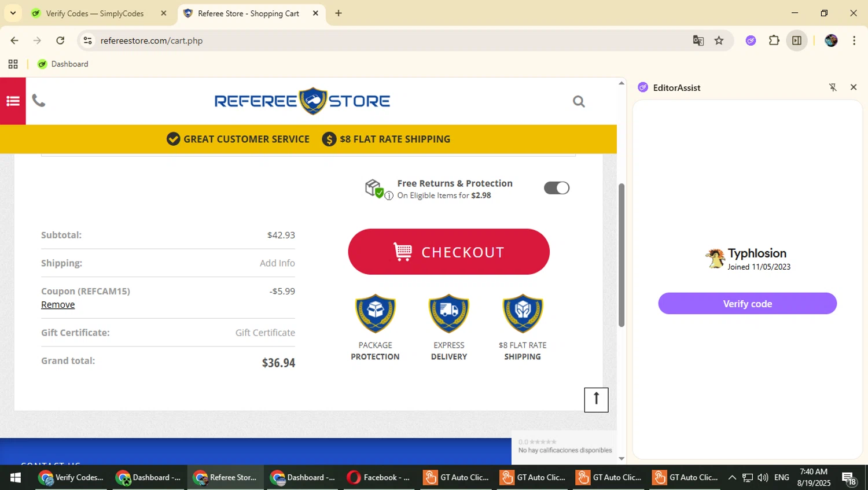Click scrollbar down arrow
This screenshot has width=868, height=490.
[621, 459]
